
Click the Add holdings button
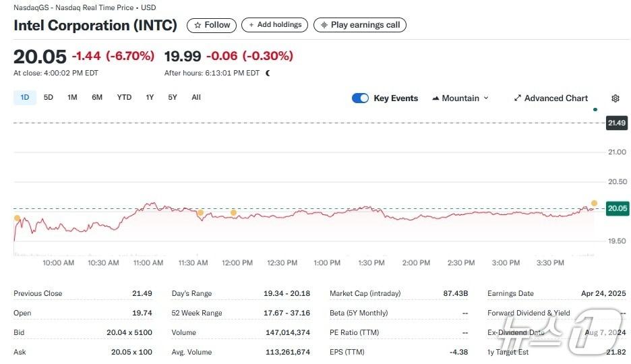pyautogui.click(x=274, y=25)
